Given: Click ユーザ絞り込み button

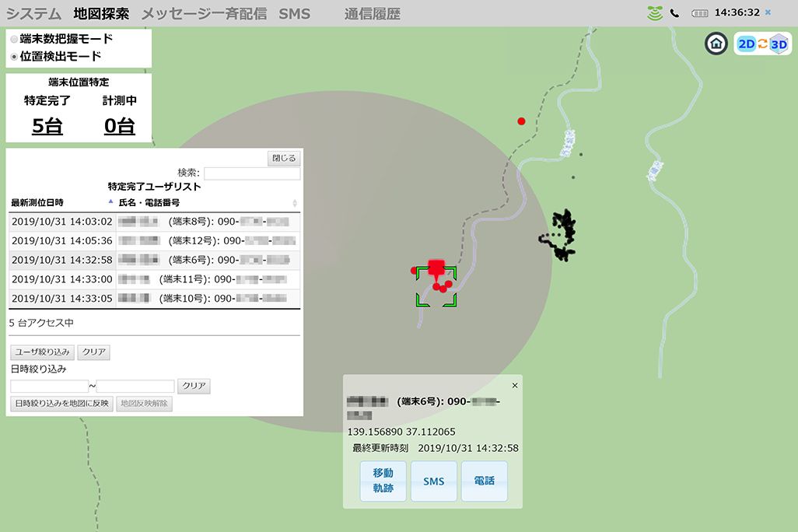Looking at the screenshot, I should 42,352.
